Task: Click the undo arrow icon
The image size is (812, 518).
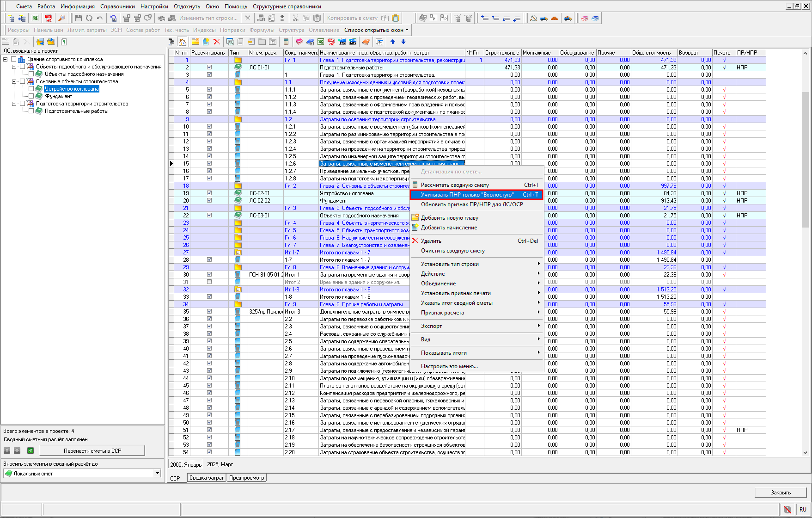Action: coord(100,18)
